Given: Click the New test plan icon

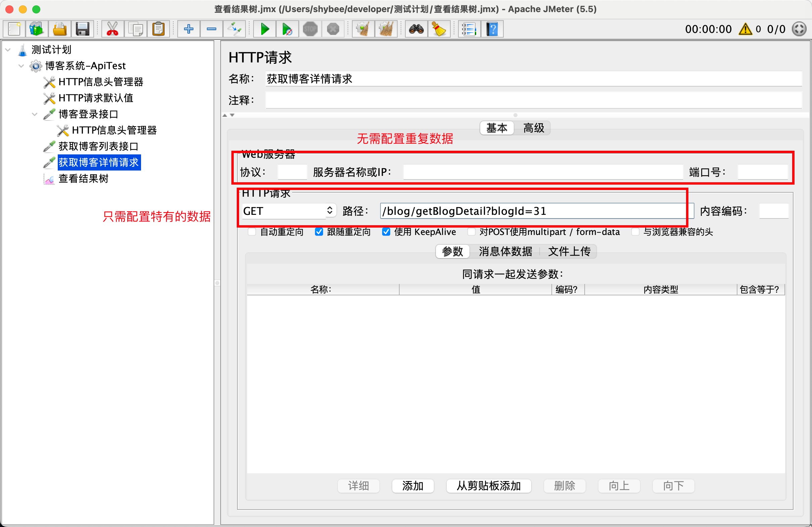Looking at the screenshot, I should pyautogui.click(x=14, y=29).
